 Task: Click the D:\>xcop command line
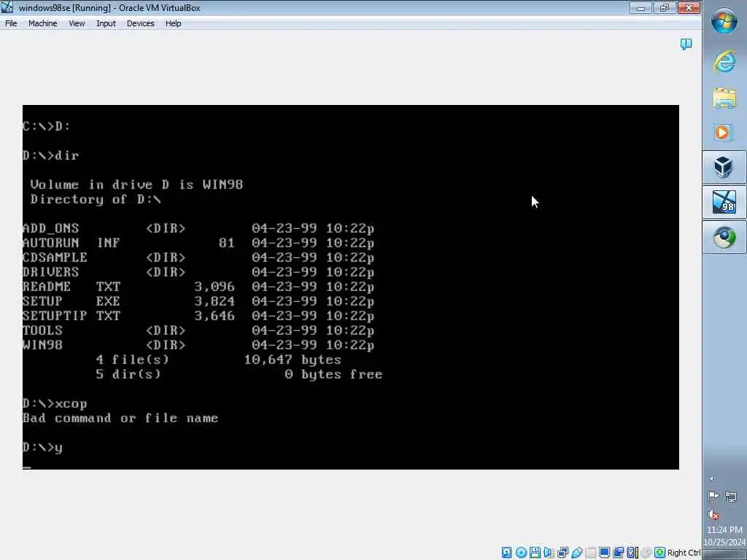click(55, 404)
